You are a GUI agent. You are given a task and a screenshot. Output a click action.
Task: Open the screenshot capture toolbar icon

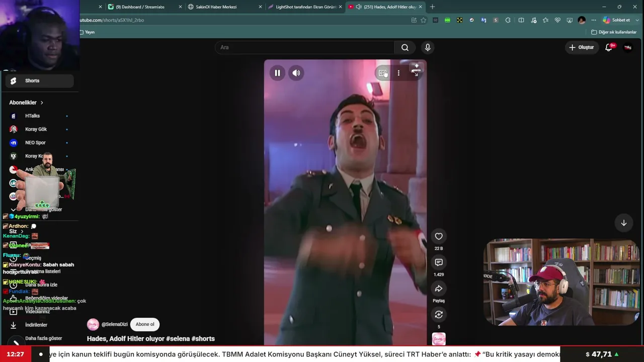click(x=570, y=20)
